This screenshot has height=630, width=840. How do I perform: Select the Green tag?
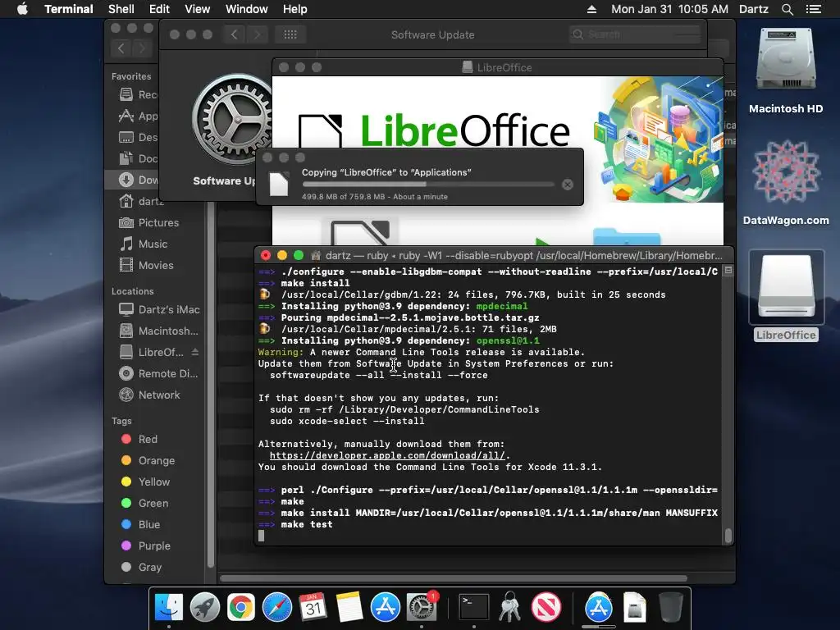pos(154,503)
